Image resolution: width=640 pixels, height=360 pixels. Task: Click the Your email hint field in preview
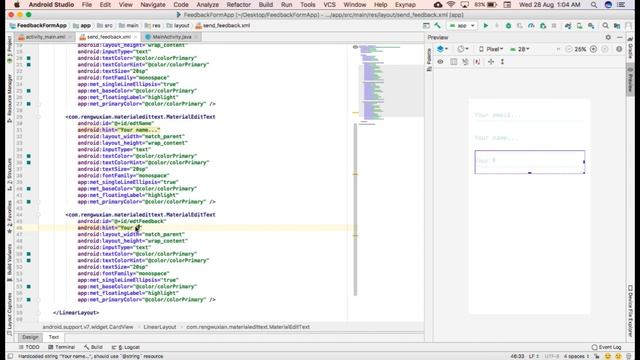529,115
